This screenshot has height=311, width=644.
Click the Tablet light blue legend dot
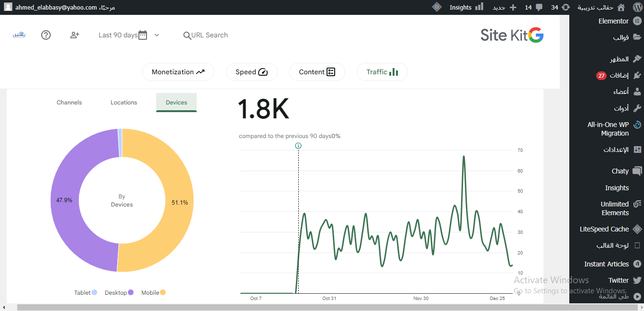click(94, 292)
